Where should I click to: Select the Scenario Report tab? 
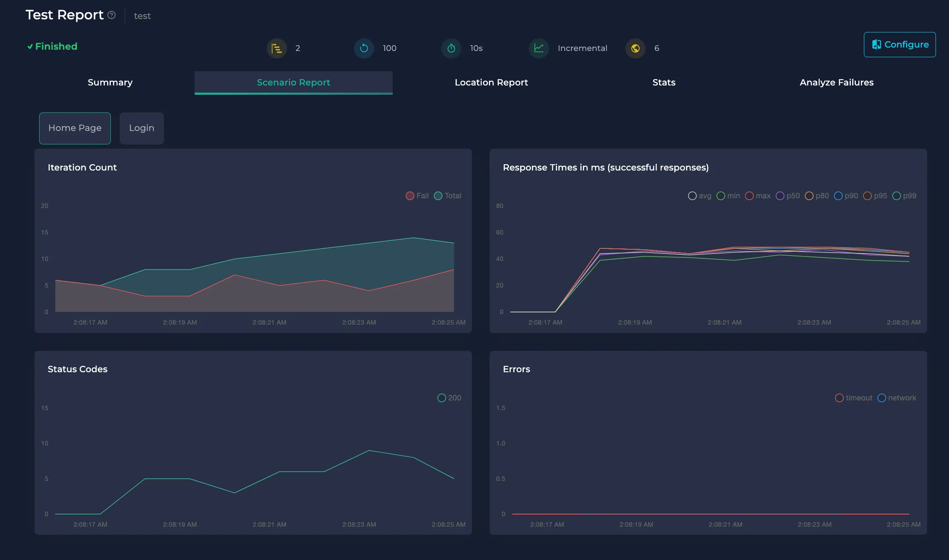tap(293, 83)
